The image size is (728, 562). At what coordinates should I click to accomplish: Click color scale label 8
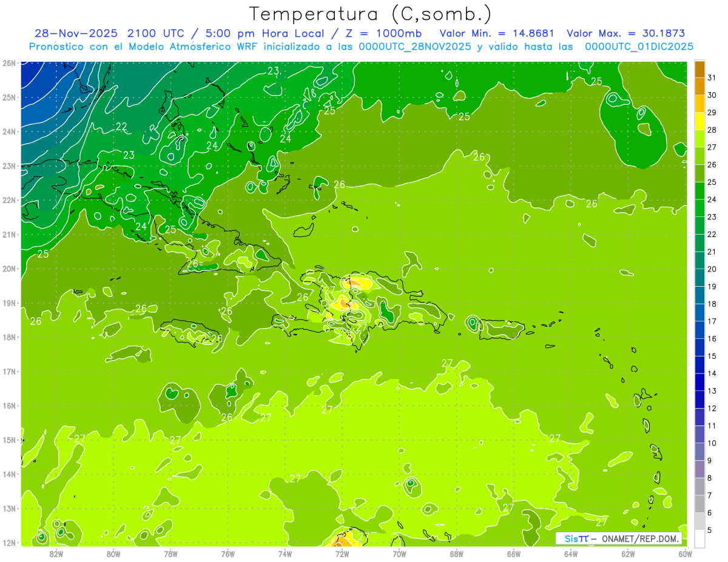(709, 478)
